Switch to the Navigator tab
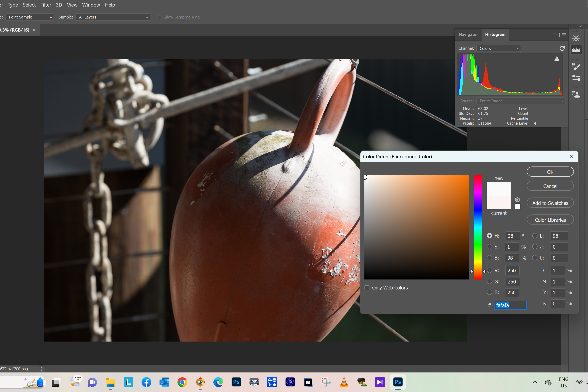 point(468,34)
